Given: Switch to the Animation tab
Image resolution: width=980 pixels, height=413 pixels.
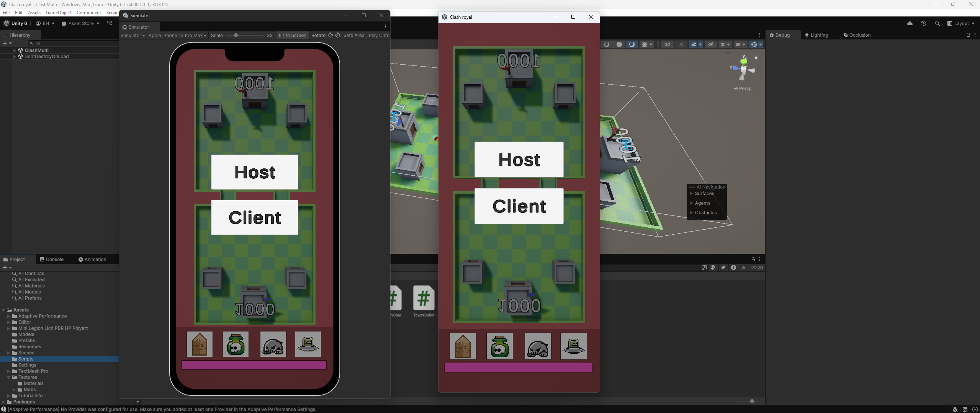Looking at the screenshot, I should 92,259.
